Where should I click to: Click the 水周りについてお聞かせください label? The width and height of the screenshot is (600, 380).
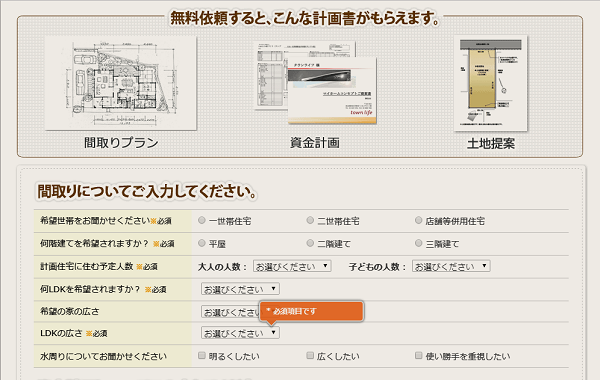click(103, 356)
